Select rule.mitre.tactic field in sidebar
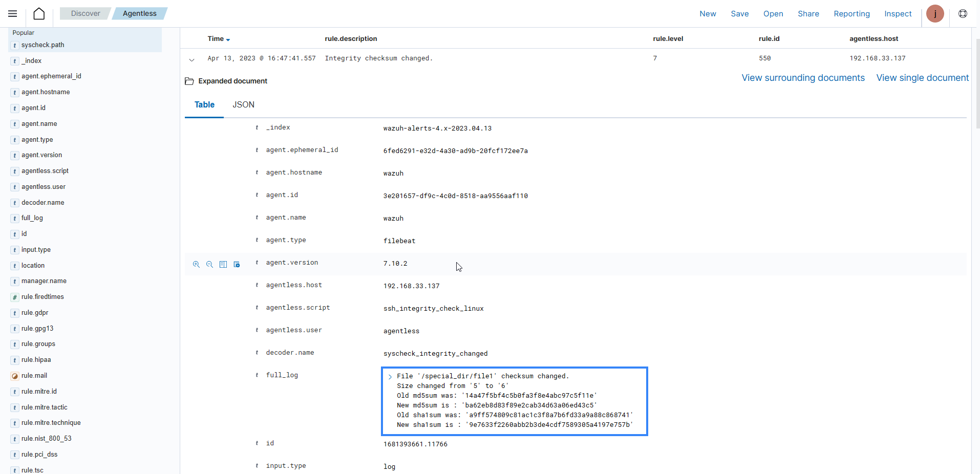 (x=45, y=407)
